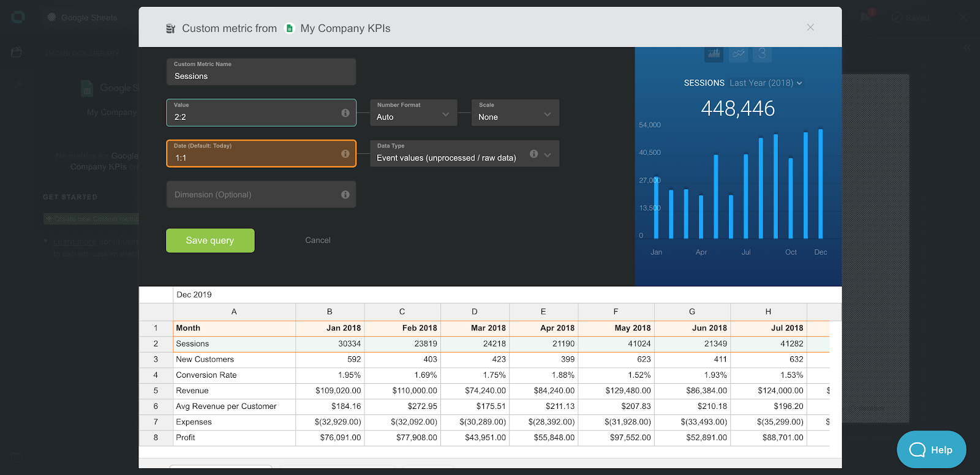
Task: Open the Help chat widget
Action: (931, 450)
